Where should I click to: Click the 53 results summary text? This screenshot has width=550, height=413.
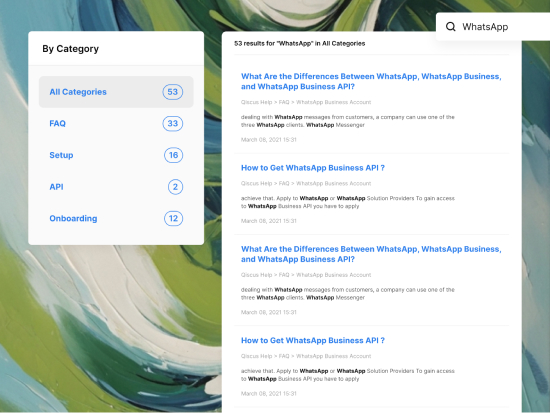(x=300, y=44)
